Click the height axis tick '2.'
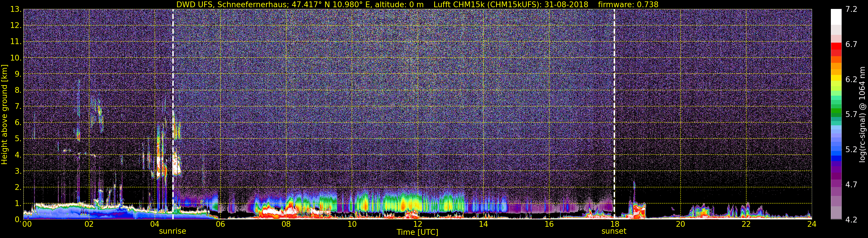Screen dimensions: 868x238 pos(18,188)
